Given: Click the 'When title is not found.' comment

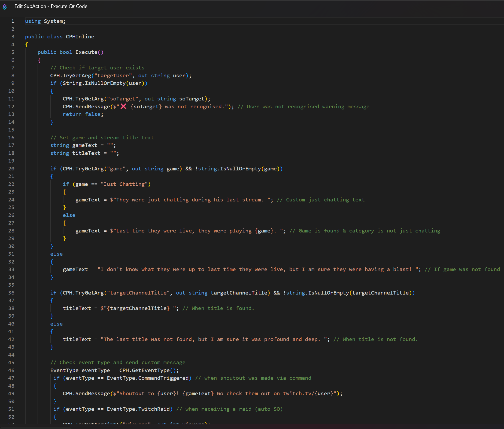Looking at the screenshot, I should (375, 339).
